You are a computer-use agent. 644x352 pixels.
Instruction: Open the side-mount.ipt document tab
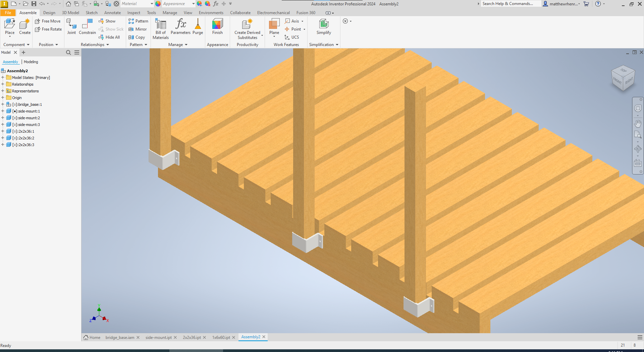158,338
